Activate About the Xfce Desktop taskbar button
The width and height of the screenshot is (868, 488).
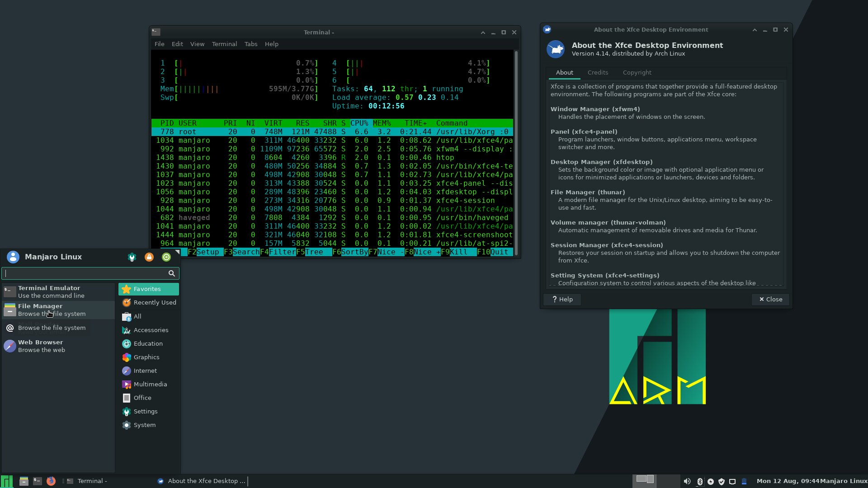click(x=201, y=481)
